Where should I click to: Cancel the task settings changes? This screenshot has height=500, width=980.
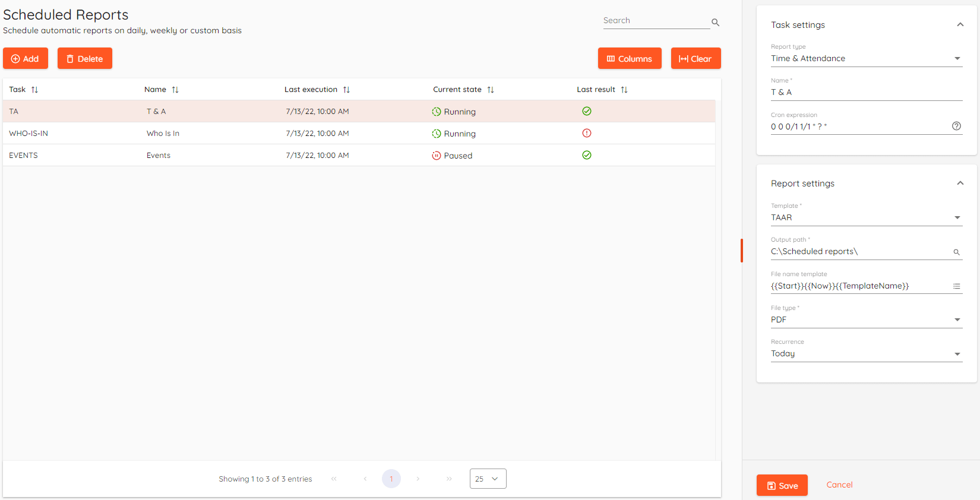[839, 485]
